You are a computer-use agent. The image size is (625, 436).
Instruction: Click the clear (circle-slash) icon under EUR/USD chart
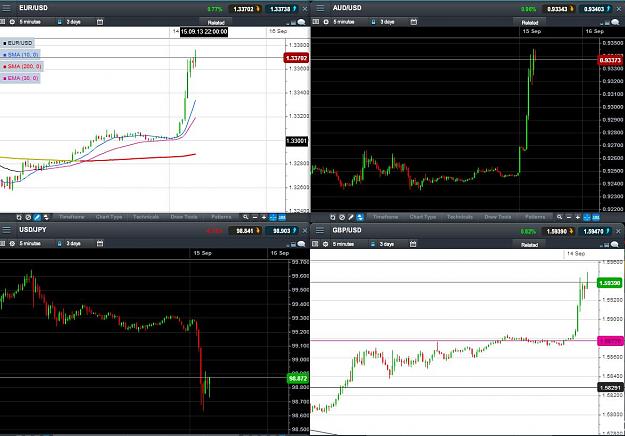[x=28, y=217]
